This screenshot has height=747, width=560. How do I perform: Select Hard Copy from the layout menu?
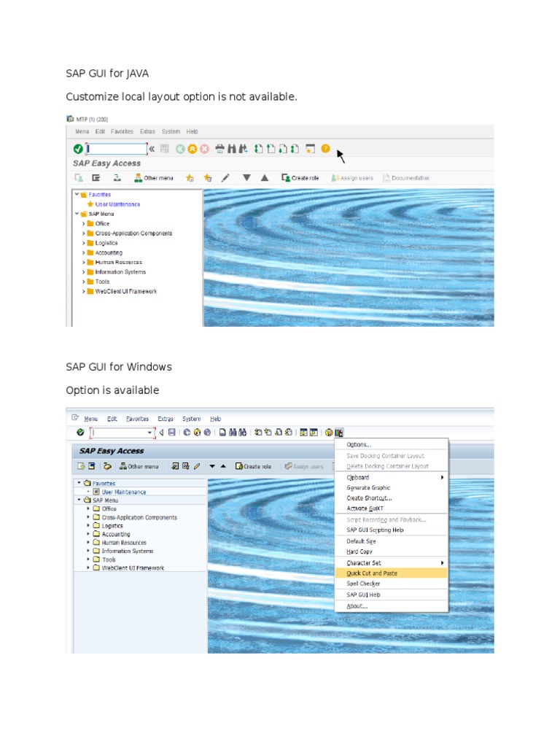391,551
